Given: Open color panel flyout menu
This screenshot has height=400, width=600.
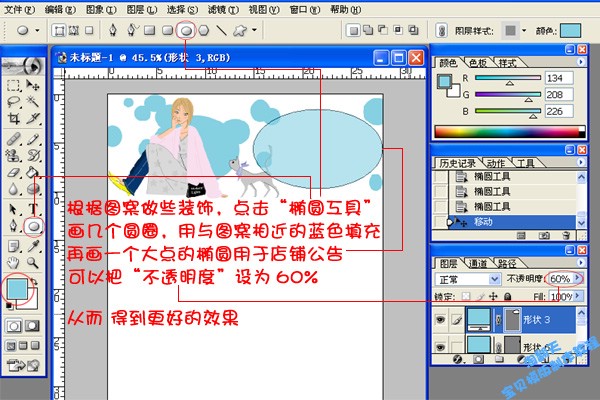Looking at the screenshot, I should 581,62.
